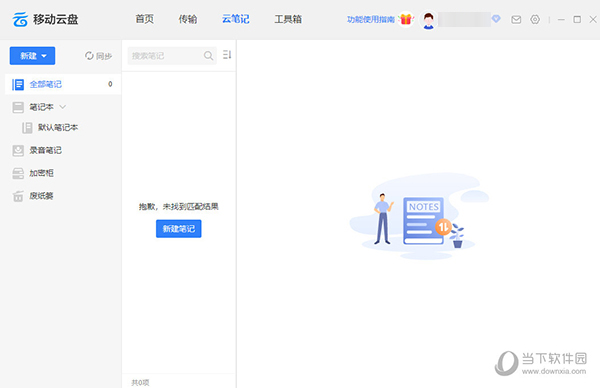
Task: Click the 抱歉,未找到匹配结果 message
Action: (x=179, y=207)
